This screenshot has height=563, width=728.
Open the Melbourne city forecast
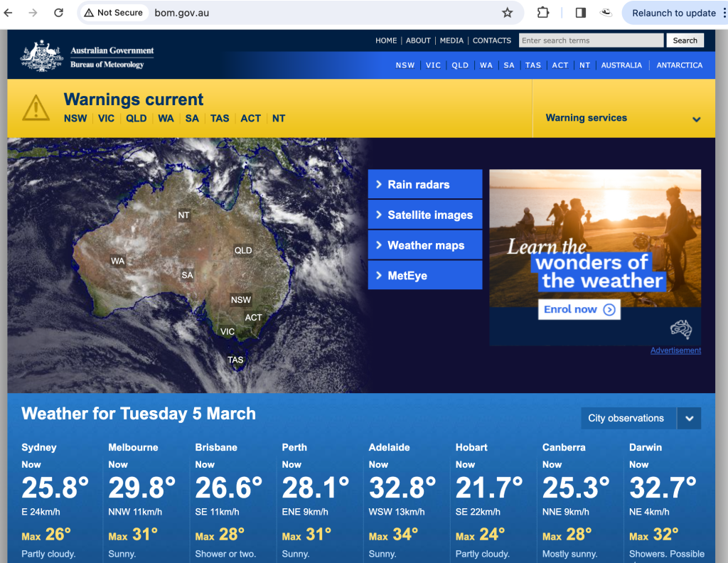pos(133,447)
